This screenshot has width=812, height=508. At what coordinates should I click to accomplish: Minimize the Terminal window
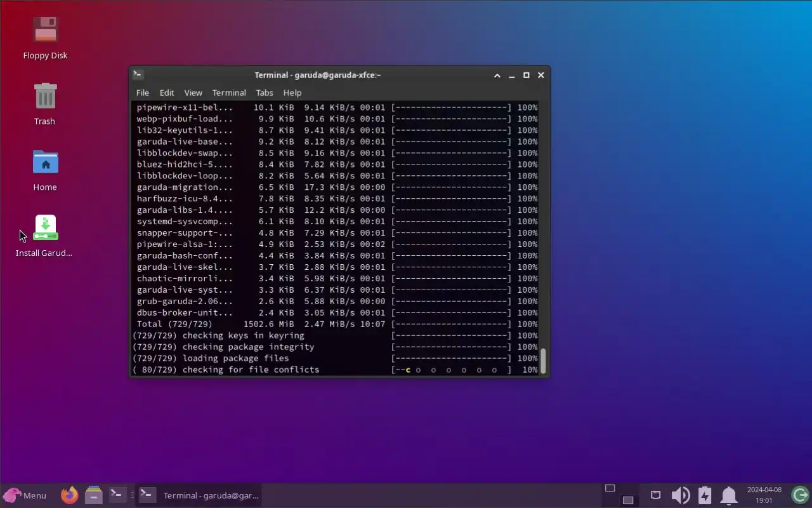512,75
